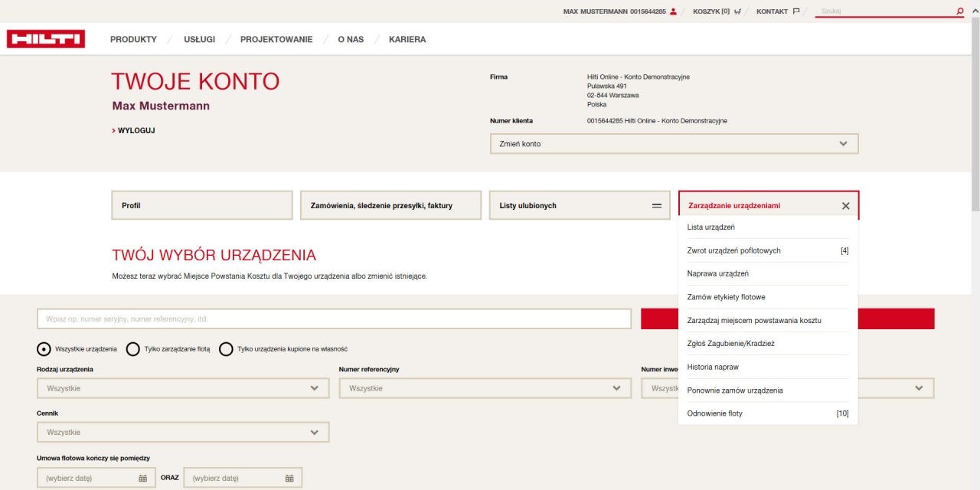This screenshot has height=490, width=980.
Task: Select Wszystkie urządzenia radio button
Action: coord(44,349)
